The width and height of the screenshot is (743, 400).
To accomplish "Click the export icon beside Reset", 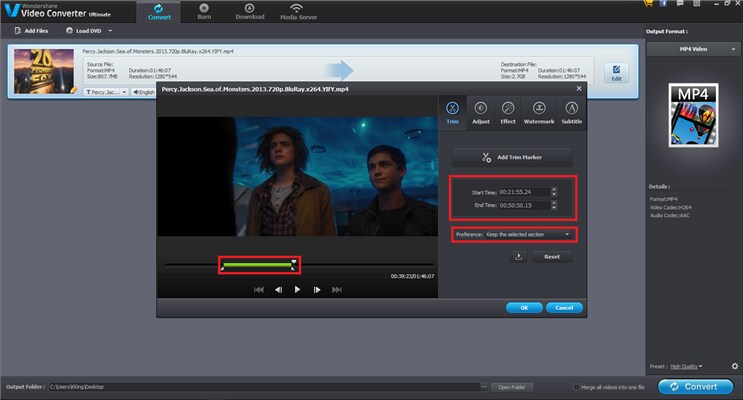I will pyautogui.click(x=518, y=257).
